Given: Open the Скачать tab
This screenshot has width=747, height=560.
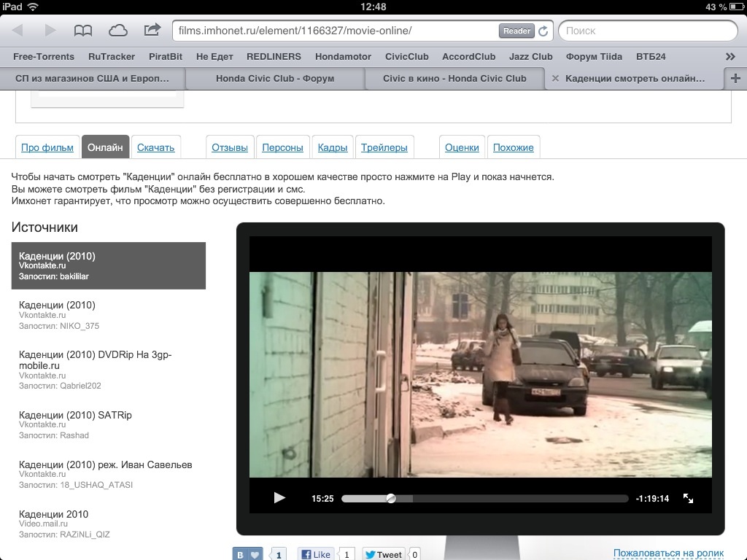Looking at the screenshot, I should (x=156, y=147).
